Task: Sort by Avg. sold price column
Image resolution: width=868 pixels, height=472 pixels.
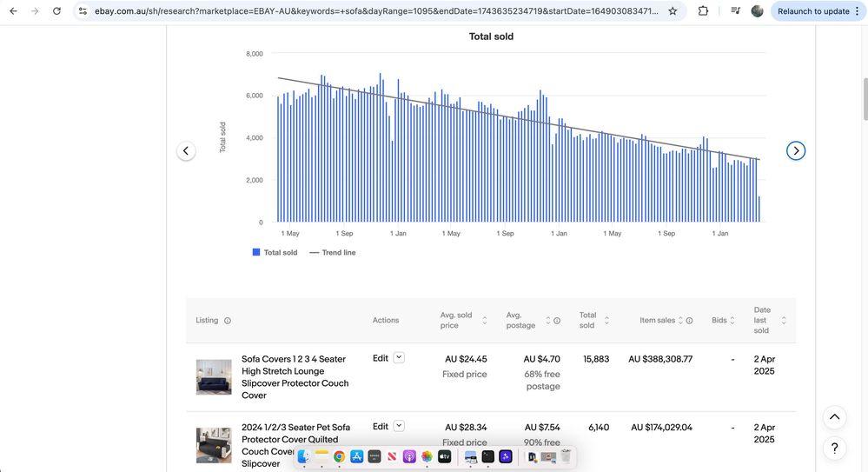Action: click(x=463, y=320)
